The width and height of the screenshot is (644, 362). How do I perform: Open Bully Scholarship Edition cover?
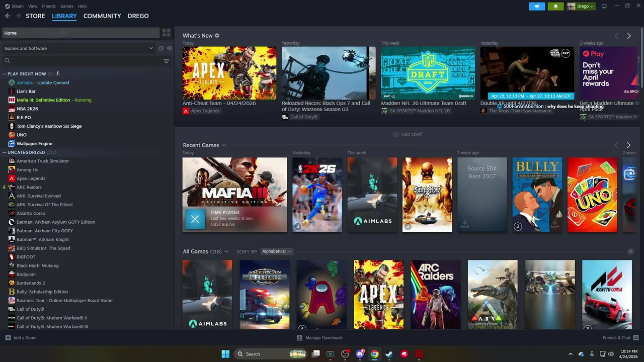click(537, 195)
